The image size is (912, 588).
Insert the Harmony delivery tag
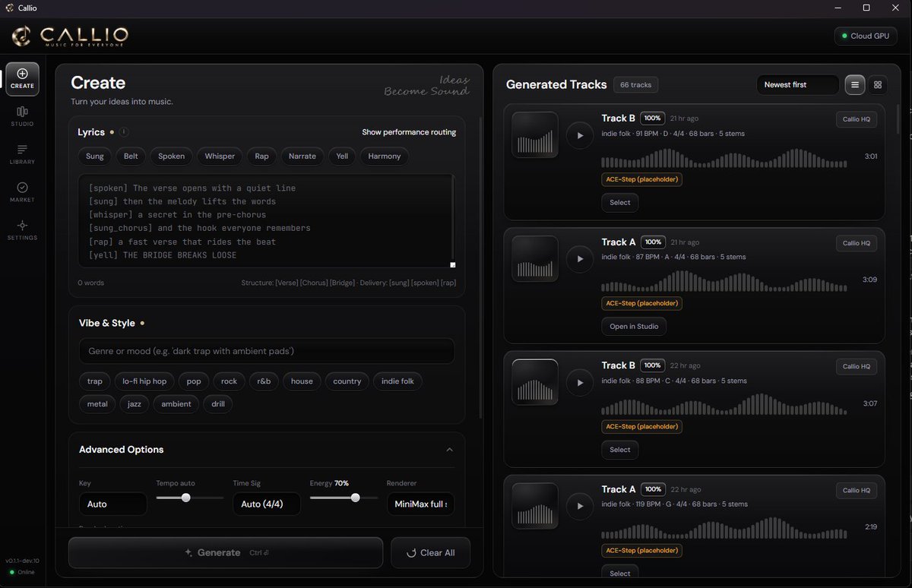pyautogui.click(x=385, y=156)
